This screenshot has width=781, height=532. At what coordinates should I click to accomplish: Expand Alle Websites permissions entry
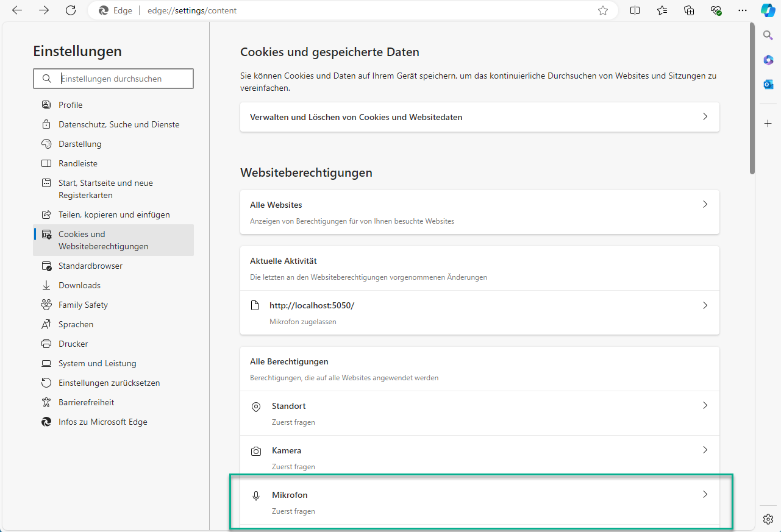(479, 211)
